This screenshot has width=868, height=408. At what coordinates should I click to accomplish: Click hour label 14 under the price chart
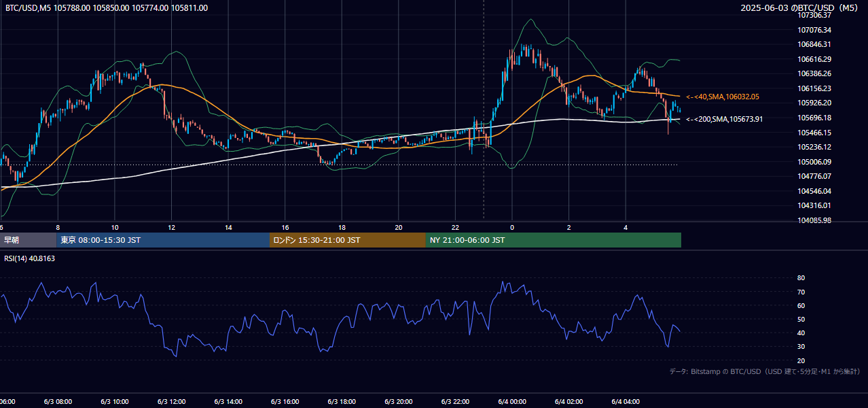228,227
